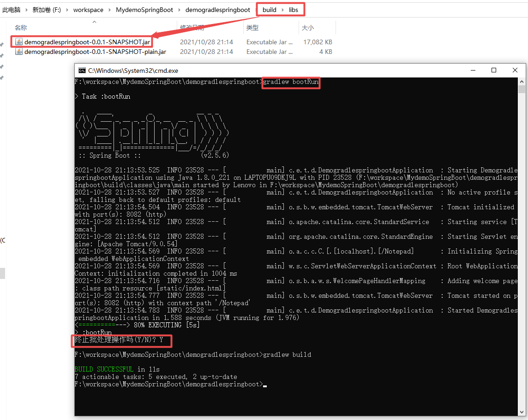Minimize the cmd.exe window
This screenshot has height=420, width=528.
point(473,70)
